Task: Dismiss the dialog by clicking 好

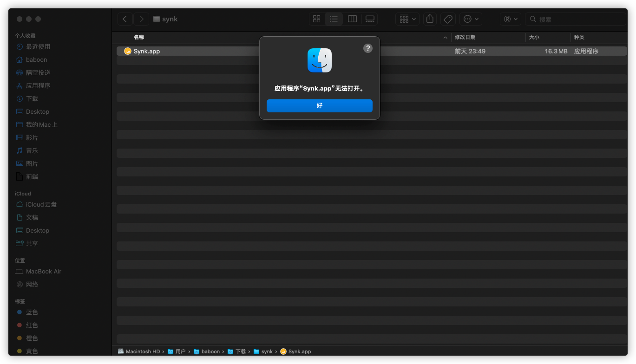Action: click(x=319, y=106)
